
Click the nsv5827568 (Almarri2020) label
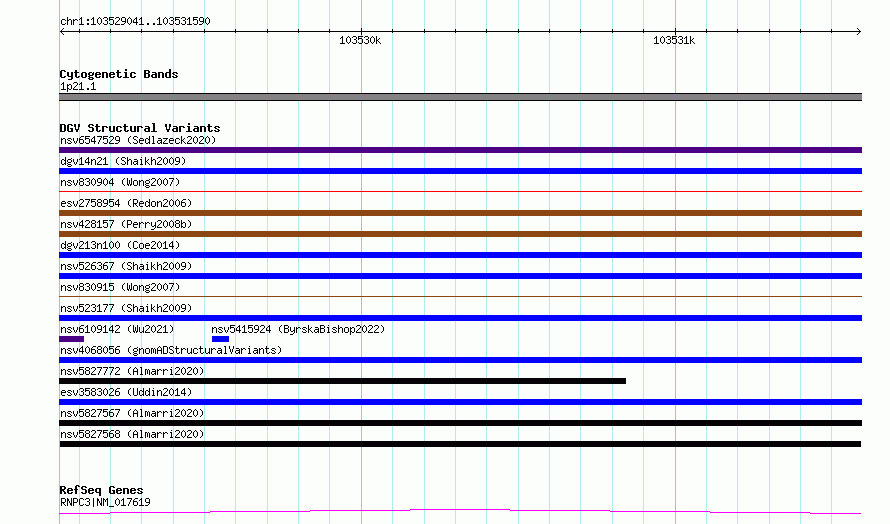(x=132, y=434)
